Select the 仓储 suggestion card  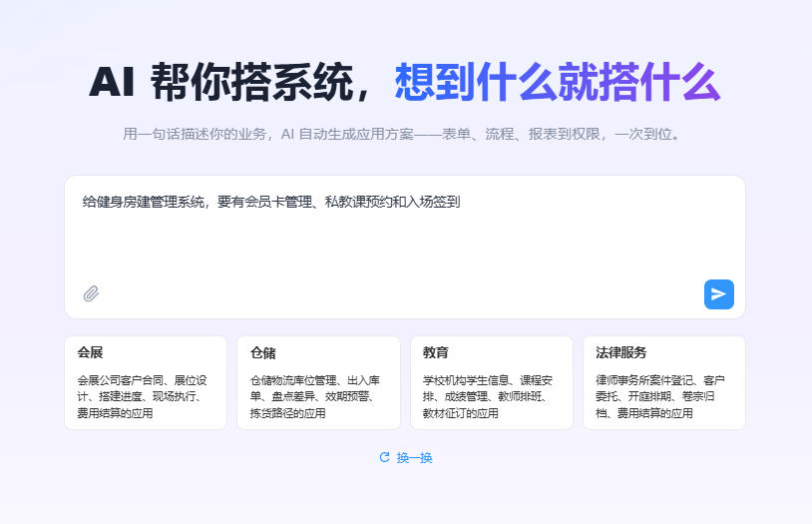pyautogui.click(x=318, y=382)
